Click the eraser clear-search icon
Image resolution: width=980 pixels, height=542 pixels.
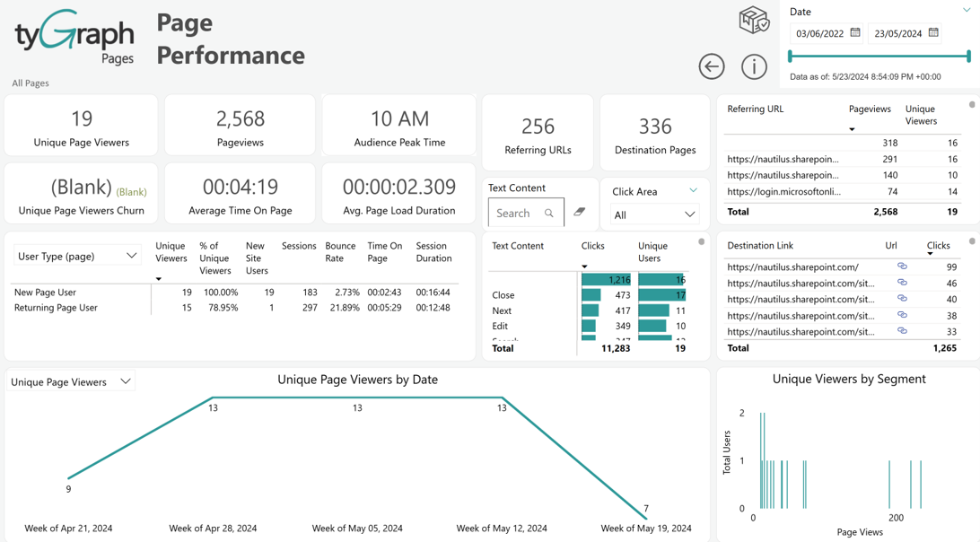coord(580,212)
